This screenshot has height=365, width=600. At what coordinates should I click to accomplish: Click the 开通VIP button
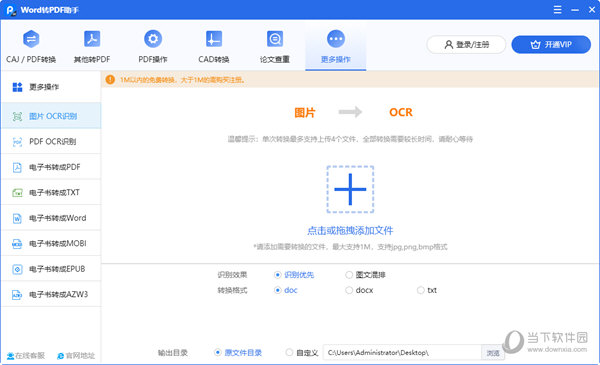click(551, 45)
